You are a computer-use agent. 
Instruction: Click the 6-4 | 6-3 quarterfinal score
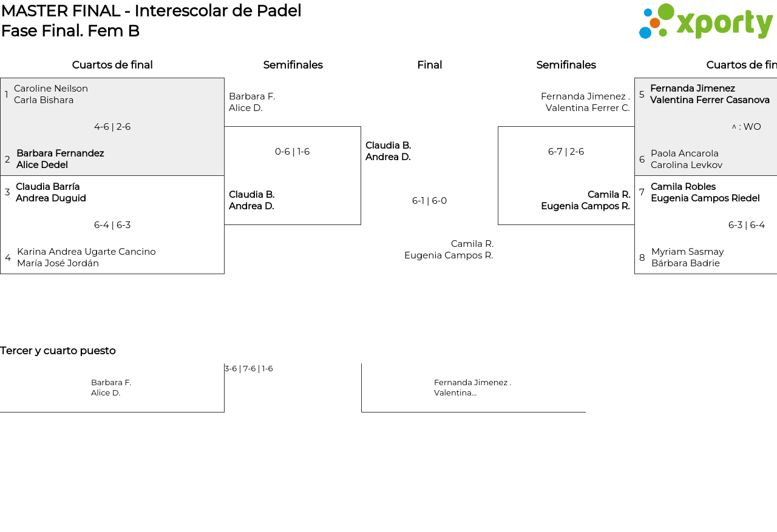[112, 225]
